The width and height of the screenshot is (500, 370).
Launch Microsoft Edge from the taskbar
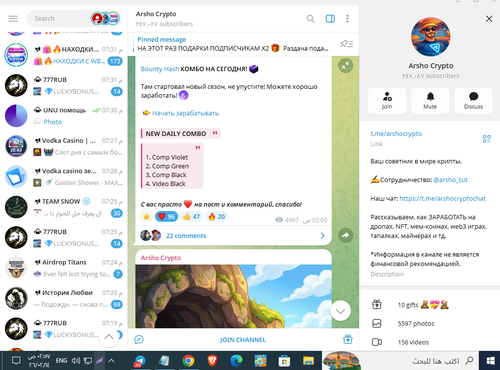(x=236, y=361)
